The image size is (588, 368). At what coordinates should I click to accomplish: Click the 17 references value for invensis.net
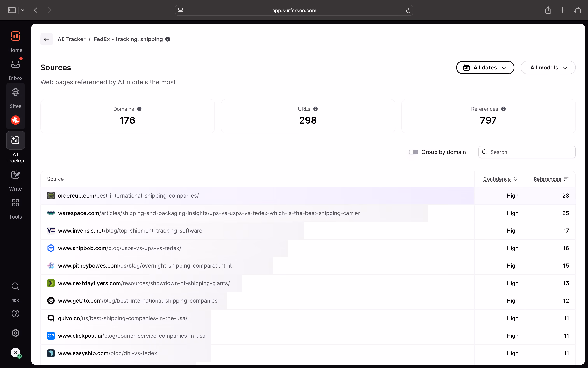click(566, 230)
